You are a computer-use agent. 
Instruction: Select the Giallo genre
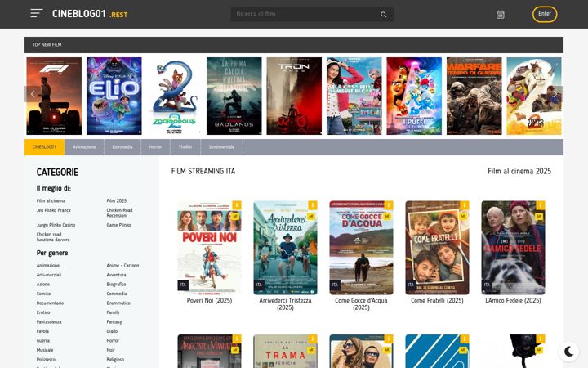[112, 331]
